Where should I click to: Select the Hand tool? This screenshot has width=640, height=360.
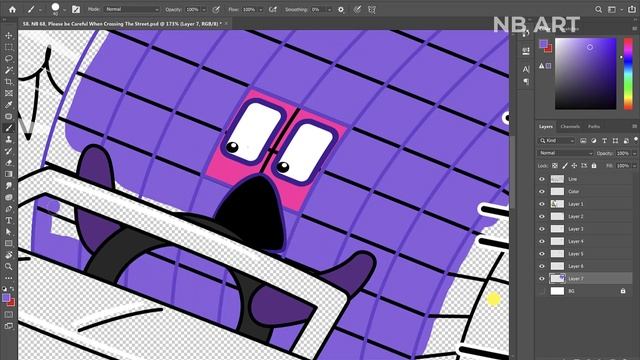[x=9, y=255]
